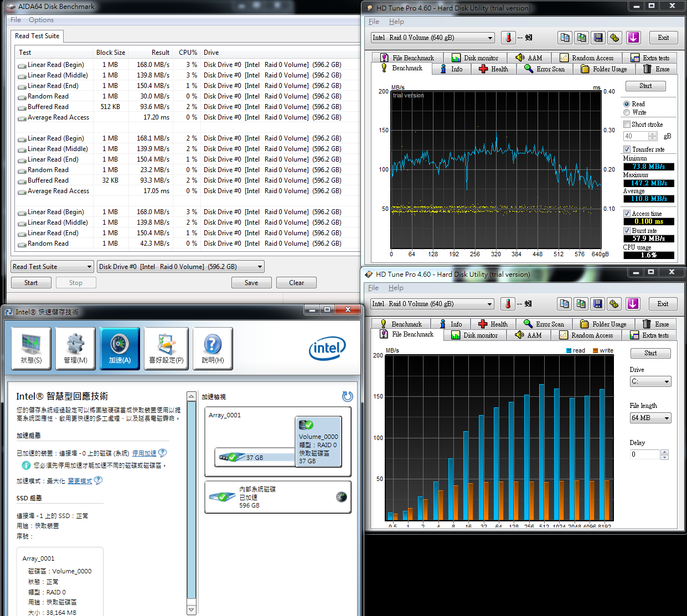Viewport: 687px width, 616px height.
Task: Toggle the Burst rate checkbox
Action: (x=627, y=231)
